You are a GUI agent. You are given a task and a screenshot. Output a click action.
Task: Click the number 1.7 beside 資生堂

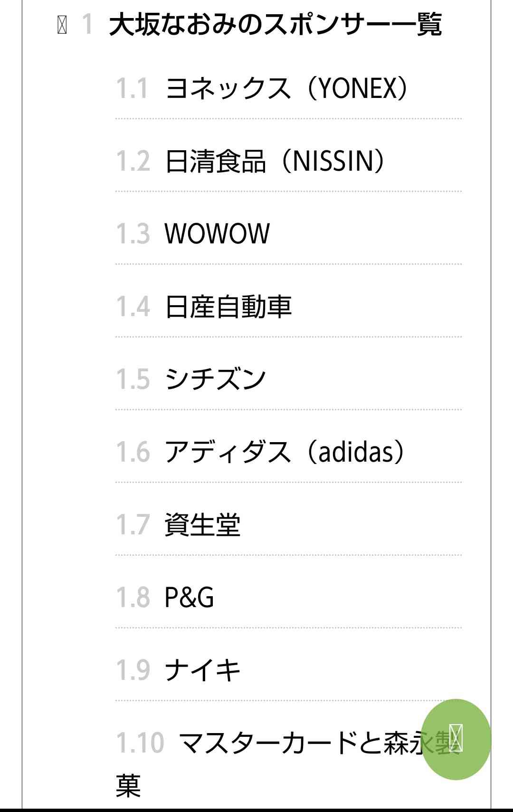point(133,524)
